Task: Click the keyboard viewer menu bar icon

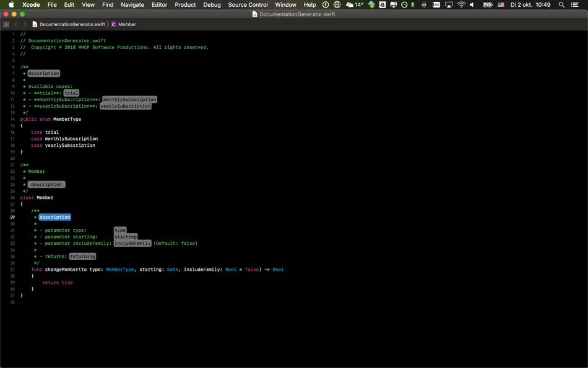Action: pos(436,4)
